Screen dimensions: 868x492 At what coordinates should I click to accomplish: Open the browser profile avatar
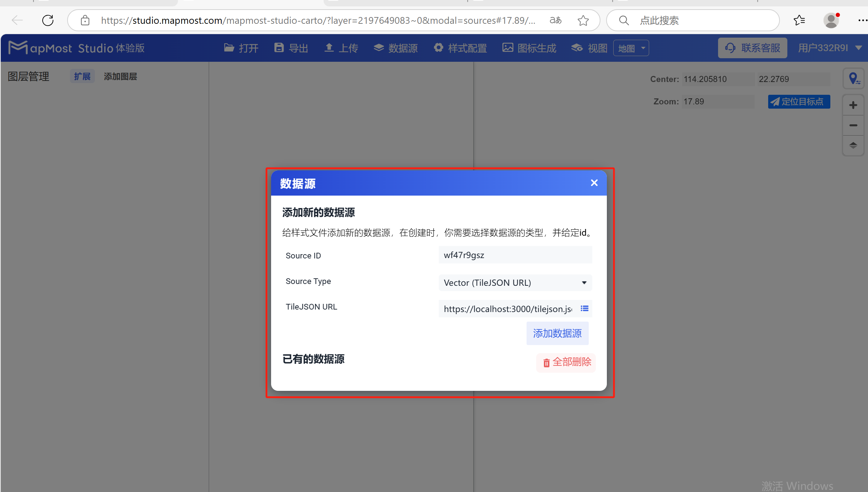coord(831,20)
